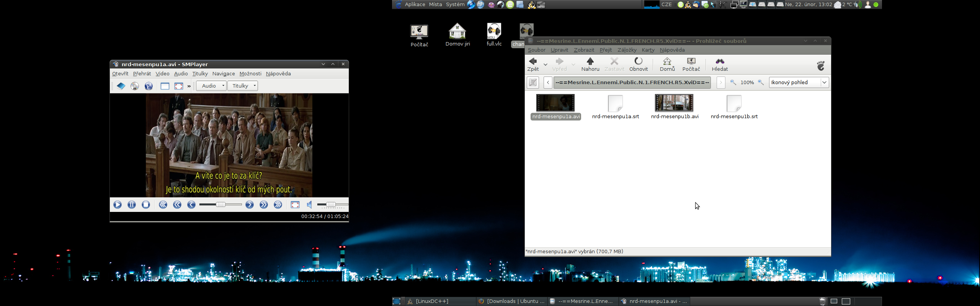Expand hidden SMPlayer toolbar items chevron
The width and height of the screenshot is (980, 306).
point(189,86)
